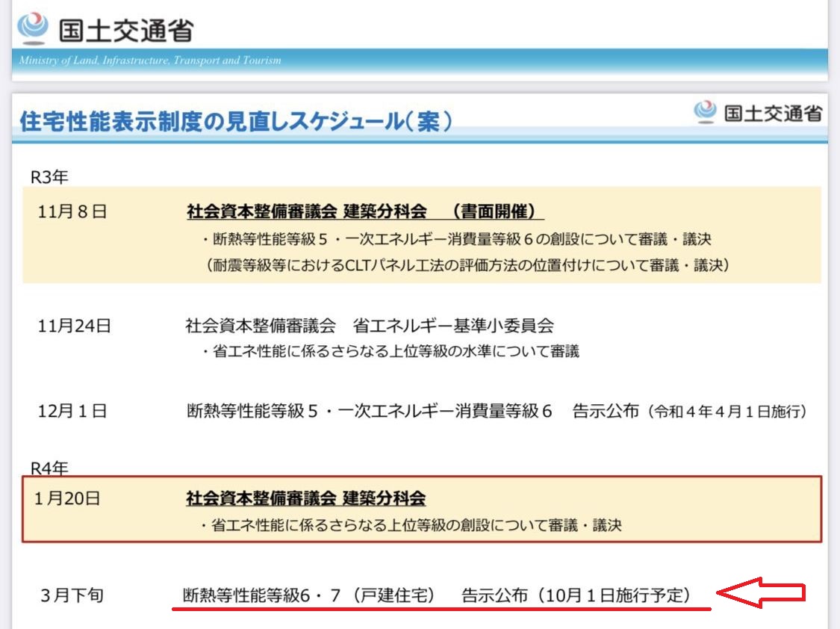The height and width of the screenshot is (629, 840).
Task: Click the MLIT globe logo in header
Action: (33, 28)
